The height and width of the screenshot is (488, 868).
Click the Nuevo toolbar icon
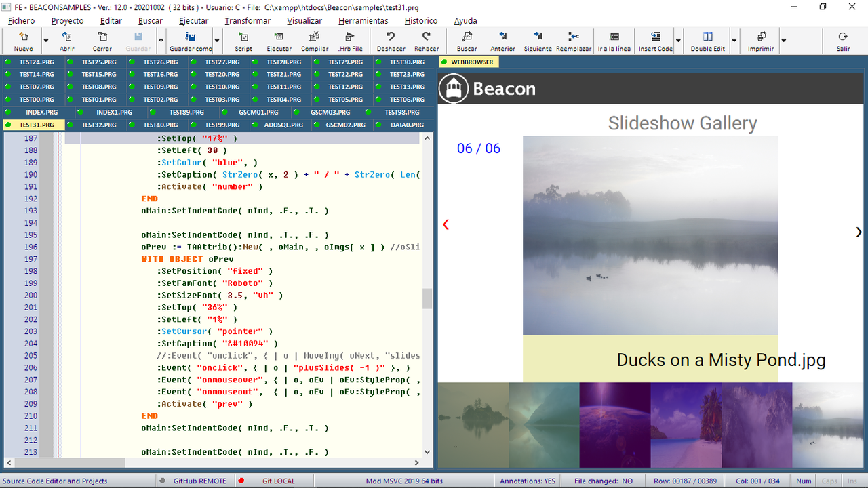23,37
